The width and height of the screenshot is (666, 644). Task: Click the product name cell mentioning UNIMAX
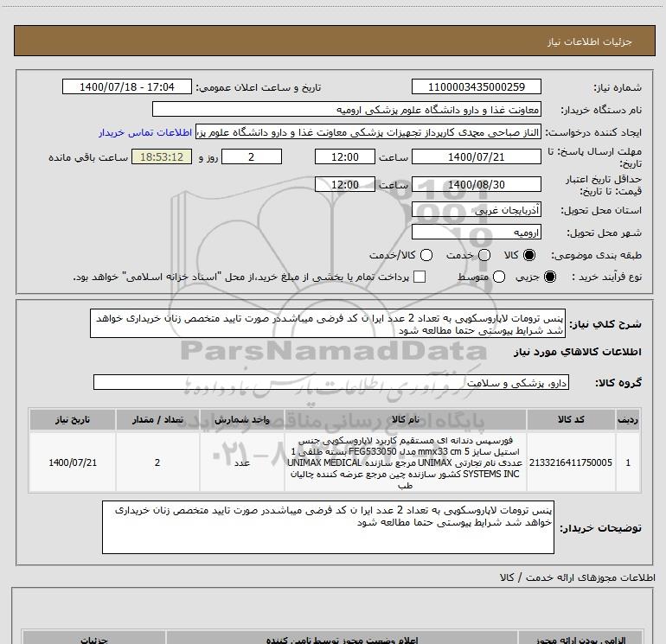[405, 462]
